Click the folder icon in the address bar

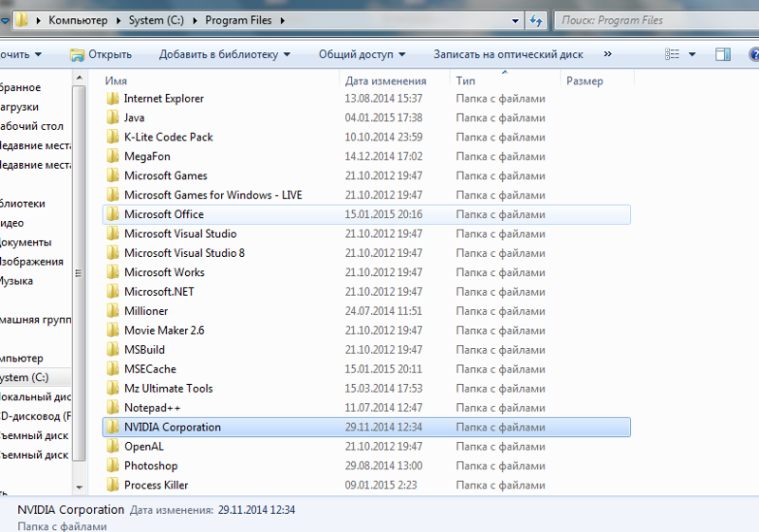point(21,20)
